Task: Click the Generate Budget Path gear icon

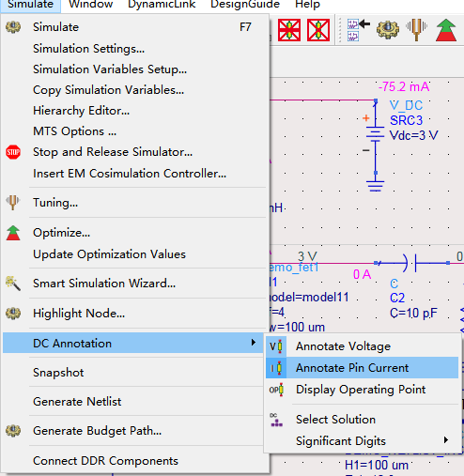Action: [x=13, y=431]
